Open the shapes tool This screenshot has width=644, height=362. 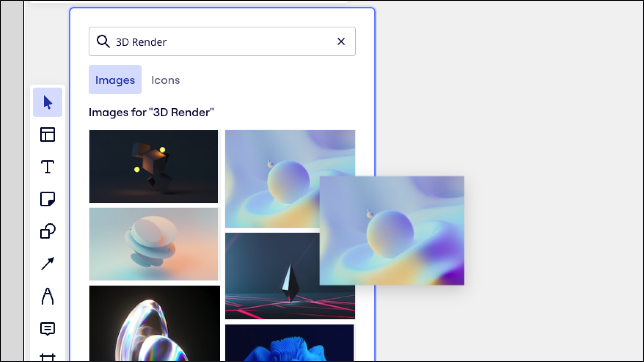click(47, 231)
